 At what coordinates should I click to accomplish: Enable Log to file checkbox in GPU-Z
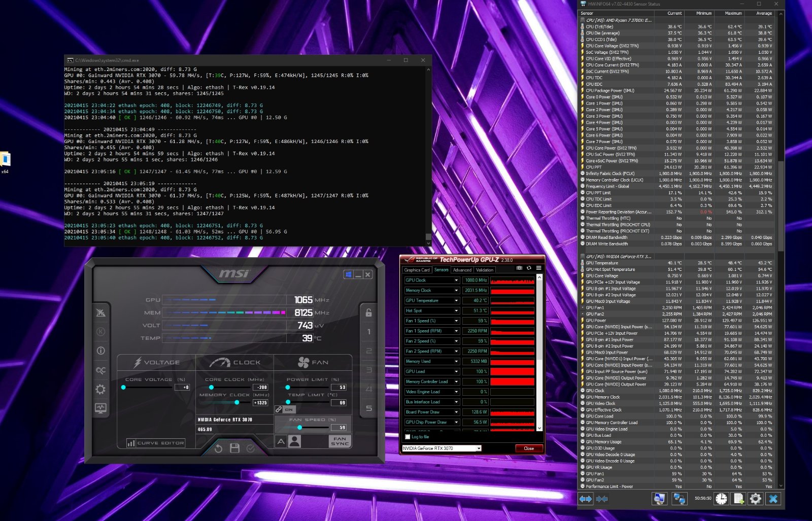408,437
